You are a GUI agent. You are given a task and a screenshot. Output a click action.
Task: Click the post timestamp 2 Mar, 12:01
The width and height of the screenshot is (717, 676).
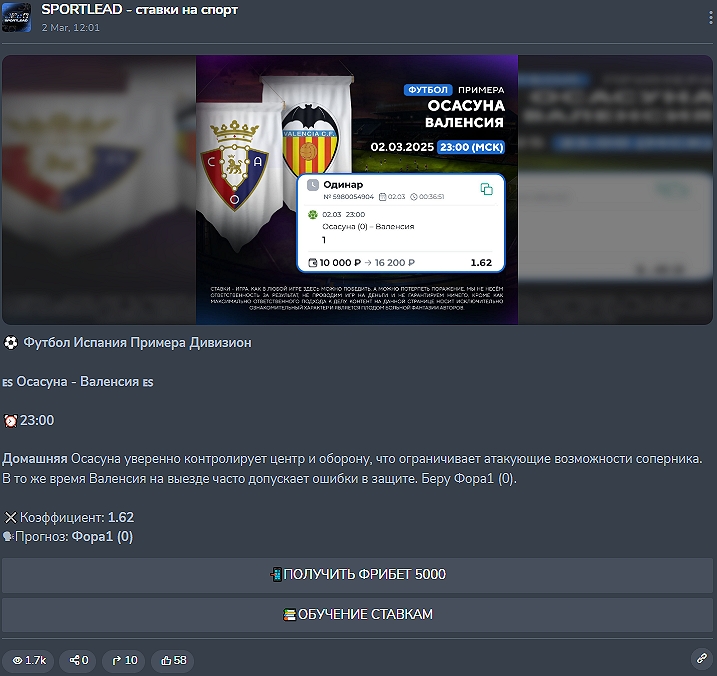coord(70,28)
